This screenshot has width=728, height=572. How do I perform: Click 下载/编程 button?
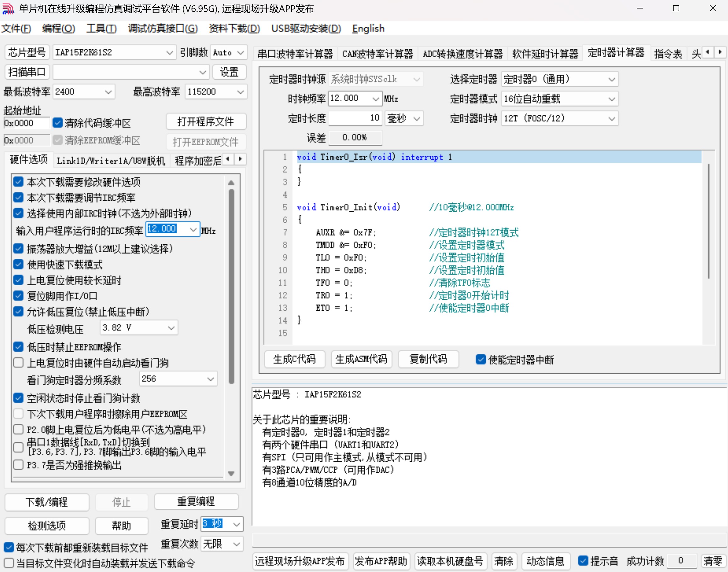click(47, 502)
